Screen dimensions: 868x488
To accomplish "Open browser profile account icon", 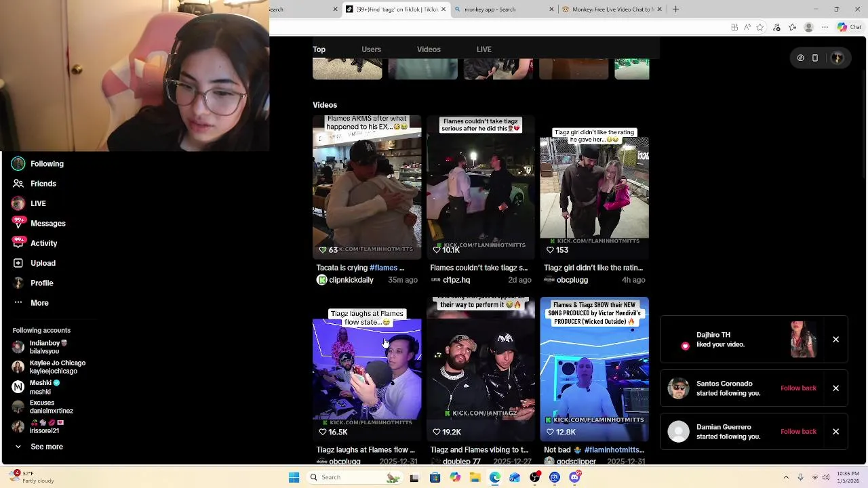I will (x=808, y=27).
